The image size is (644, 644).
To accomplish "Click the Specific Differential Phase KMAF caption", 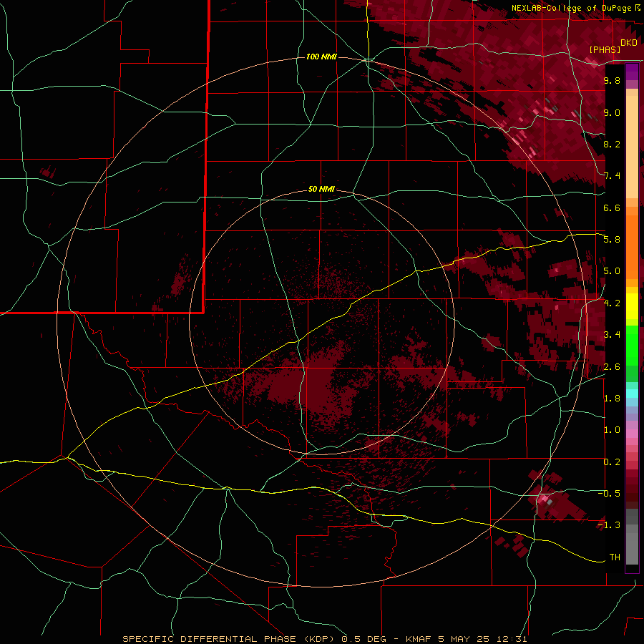I will click(x=324, y=639).
